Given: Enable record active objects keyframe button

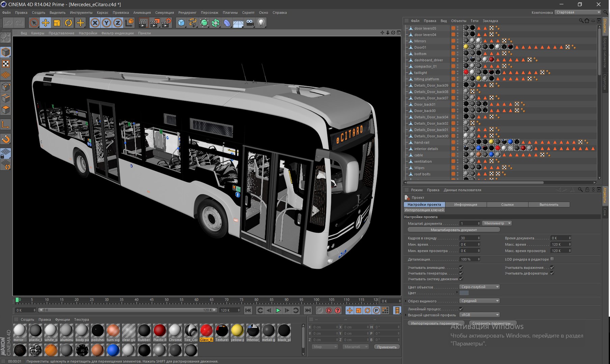Looking at the screenshot, I should pos(320,310).
